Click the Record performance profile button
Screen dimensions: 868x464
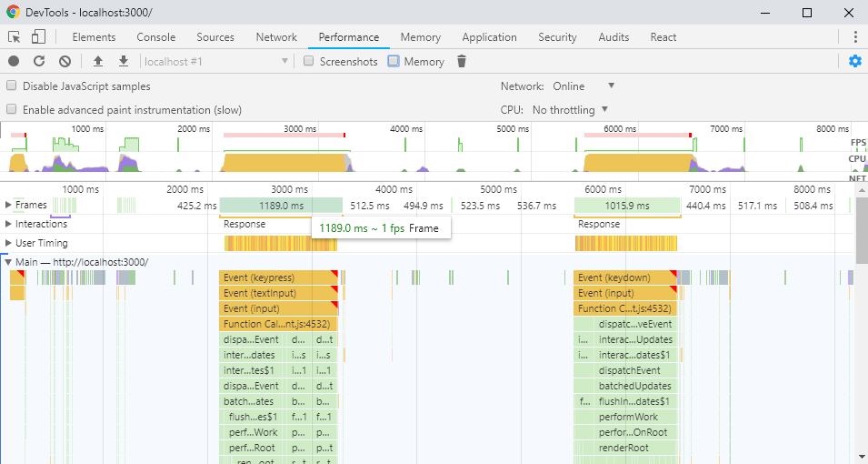point(14,61)
